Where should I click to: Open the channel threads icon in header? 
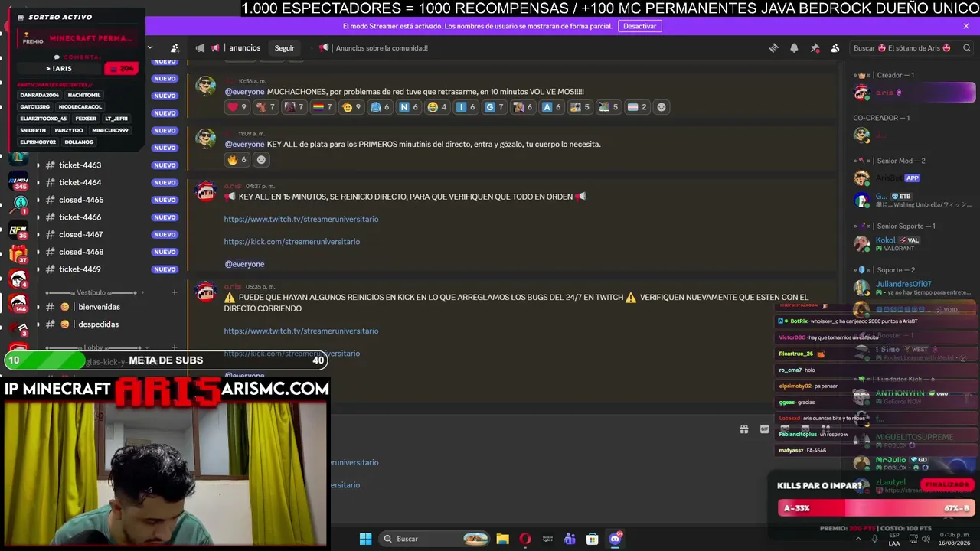click(x=773, y=48)
